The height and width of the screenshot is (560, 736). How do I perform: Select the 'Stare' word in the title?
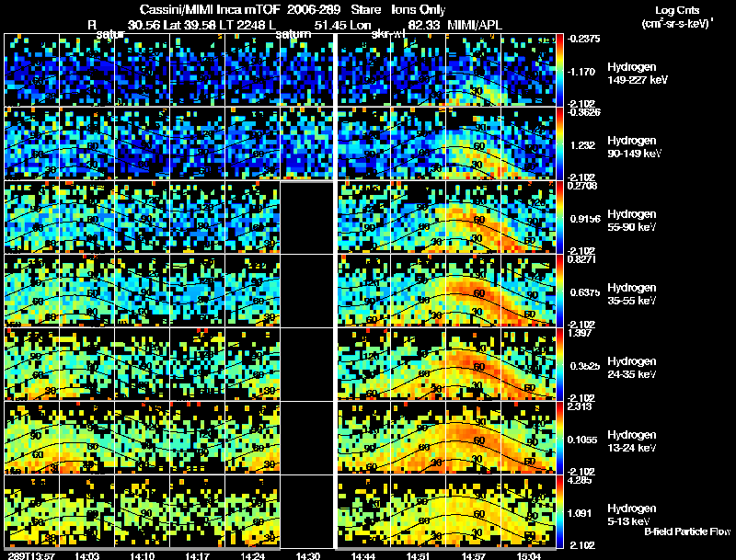point(365,10)
